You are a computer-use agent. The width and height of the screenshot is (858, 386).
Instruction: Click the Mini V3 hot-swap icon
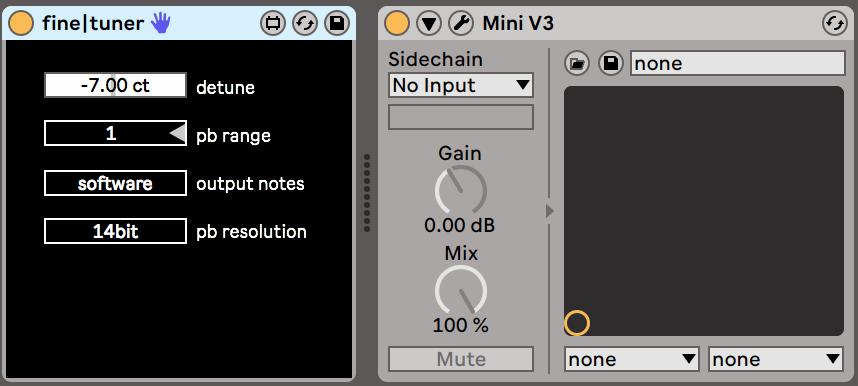tap(835, 24)
